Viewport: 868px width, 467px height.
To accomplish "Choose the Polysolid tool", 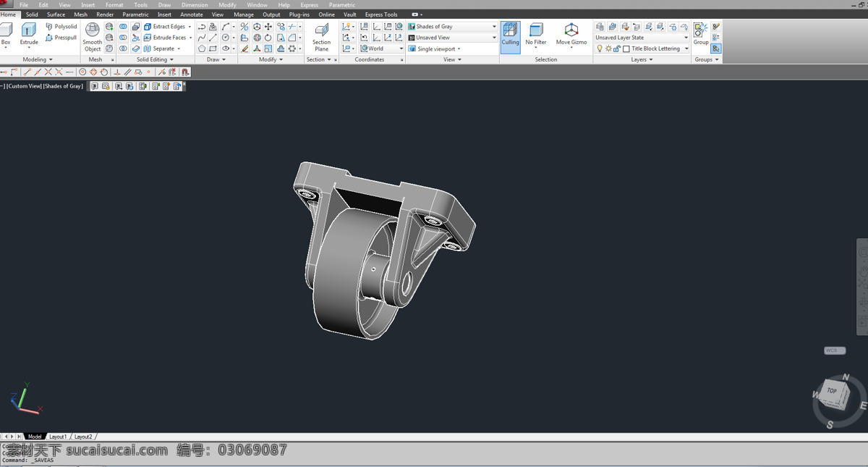I will tap(61, 26).
